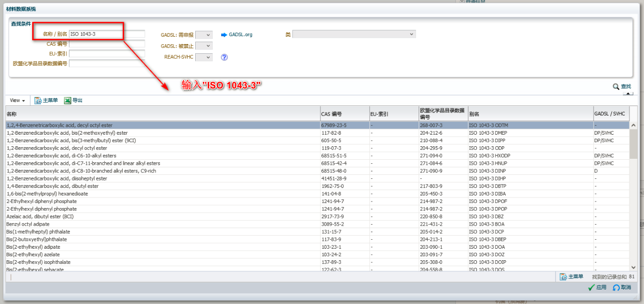Open the REACH-SVHC help question mark
The height and width of the screenshot is (304, 644).
(x=224, y=57)
